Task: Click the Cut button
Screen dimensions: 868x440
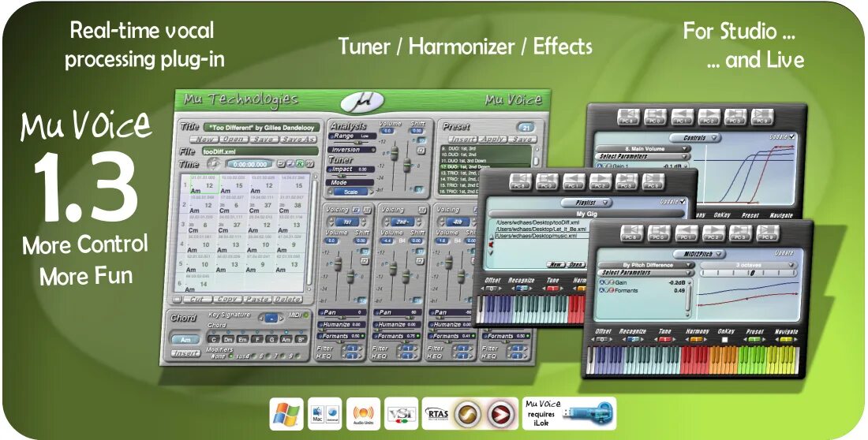Action: pyautogui.click(x=197, y=300)
